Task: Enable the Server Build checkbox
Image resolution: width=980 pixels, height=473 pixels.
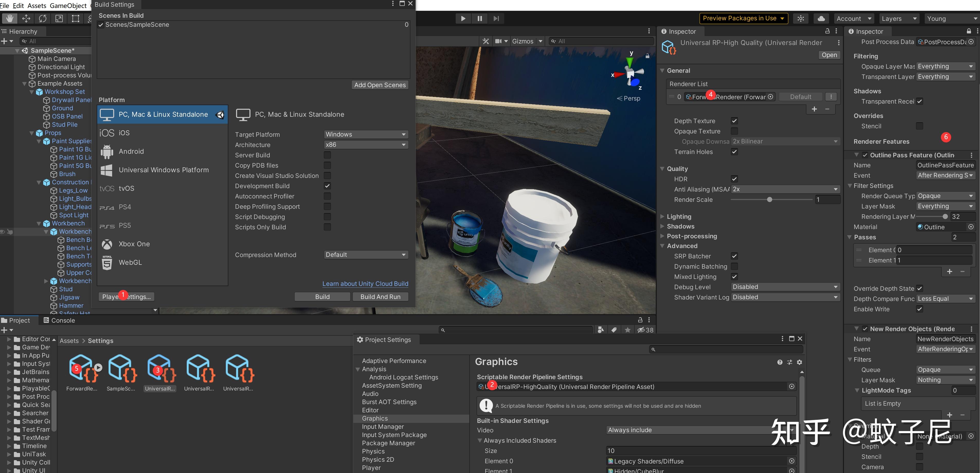Action: coord(327,155)
